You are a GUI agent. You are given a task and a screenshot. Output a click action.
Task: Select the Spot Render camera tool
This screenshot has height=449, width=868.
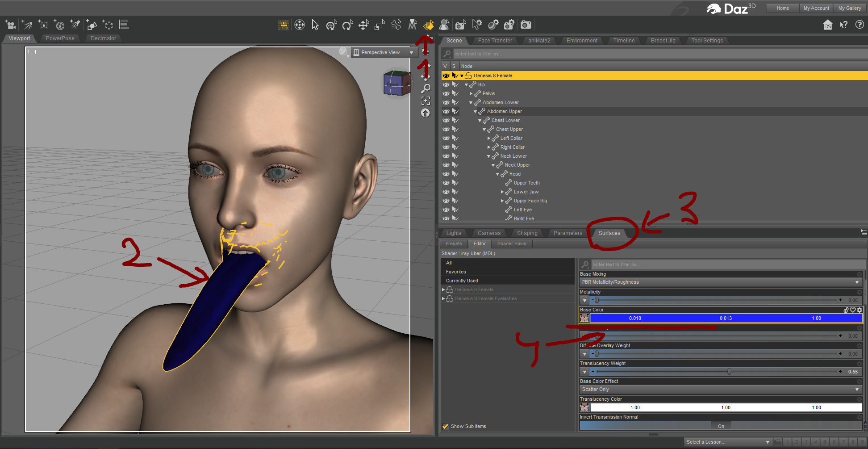click(x=461, y=25)
